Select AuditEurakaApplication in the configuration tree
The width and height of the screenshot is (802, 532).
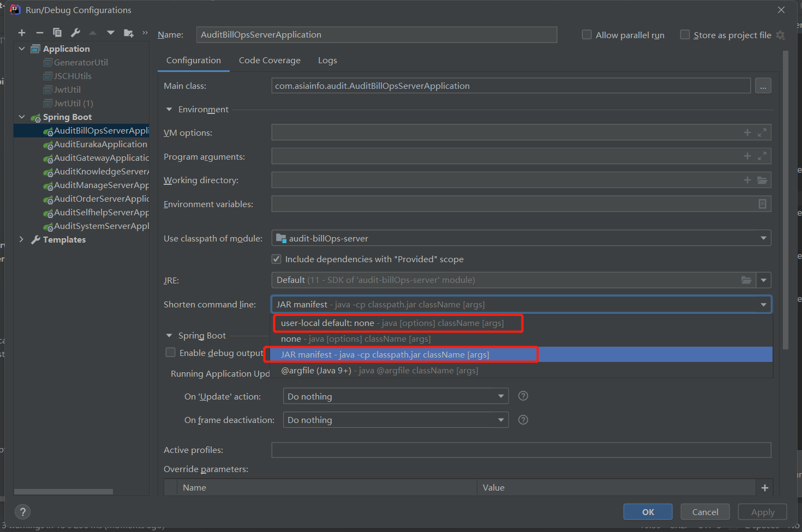pyautogui.click(x=100, y=144)
